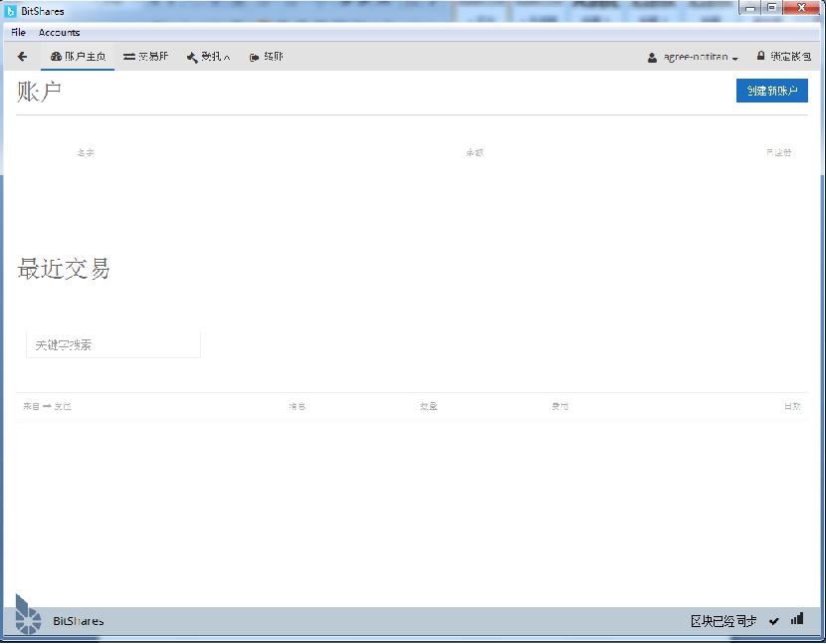Image resolution: width=826 pixels, height=644 pixels.
Task: Focus the 关键字搜索 keyword search field
Action: (x=112, y=344)
